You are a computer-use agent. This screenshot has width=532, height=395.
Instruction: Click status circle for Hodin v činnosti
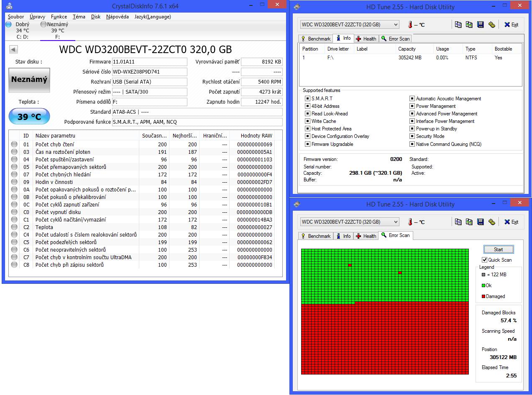(x=14, y=182)
